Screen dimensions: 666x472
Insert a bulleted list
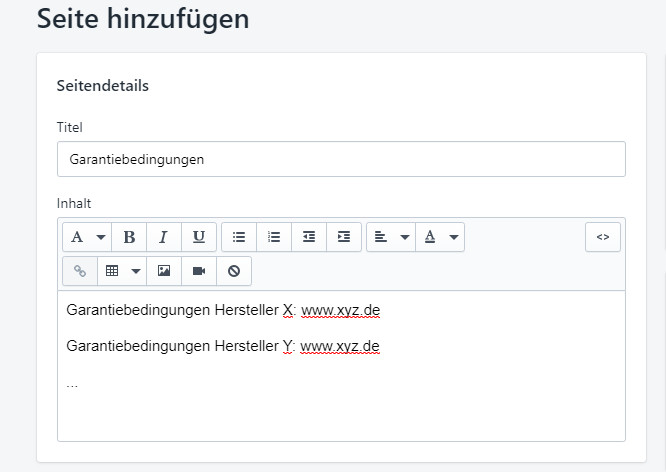click(x=239, y=237)
